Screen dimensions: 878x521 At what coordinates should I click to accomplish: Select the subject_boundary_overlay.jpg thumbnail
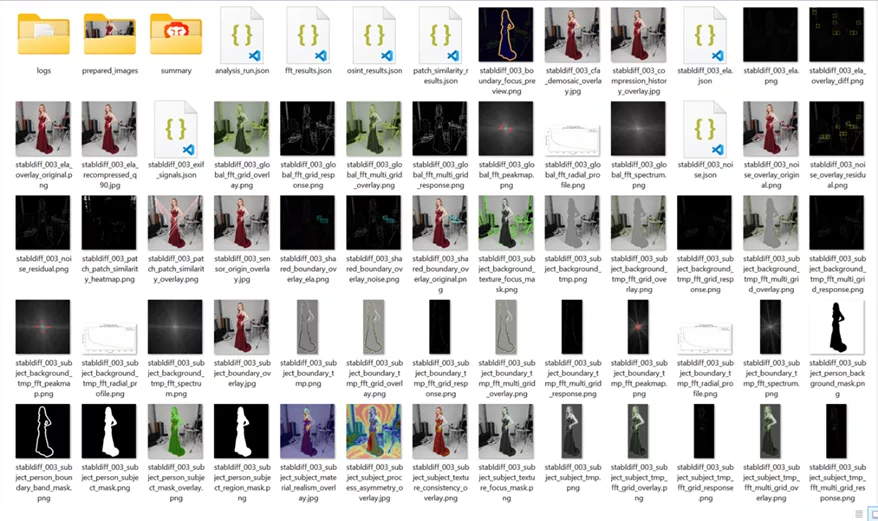(241, 327)
